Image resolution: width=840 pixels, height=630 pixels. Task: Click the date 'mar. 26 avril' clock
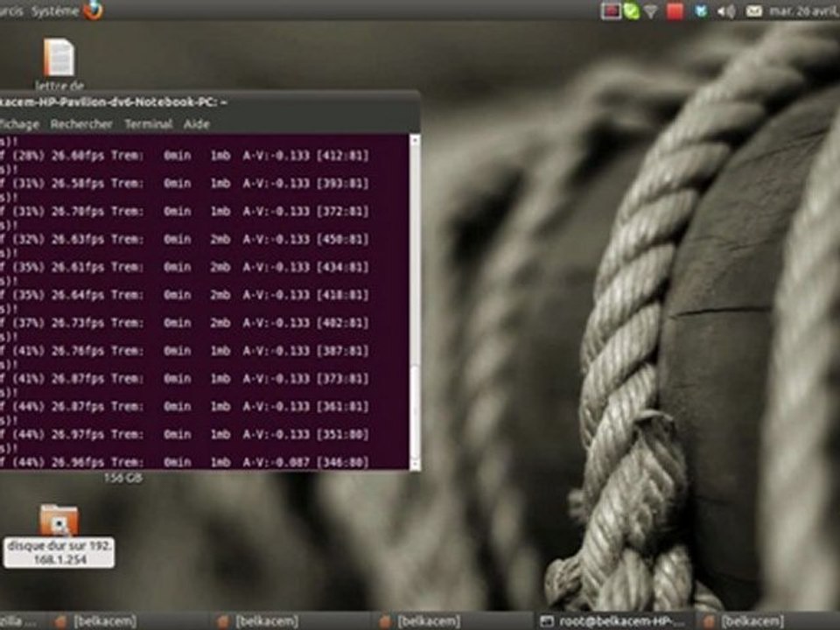[804, 11]
